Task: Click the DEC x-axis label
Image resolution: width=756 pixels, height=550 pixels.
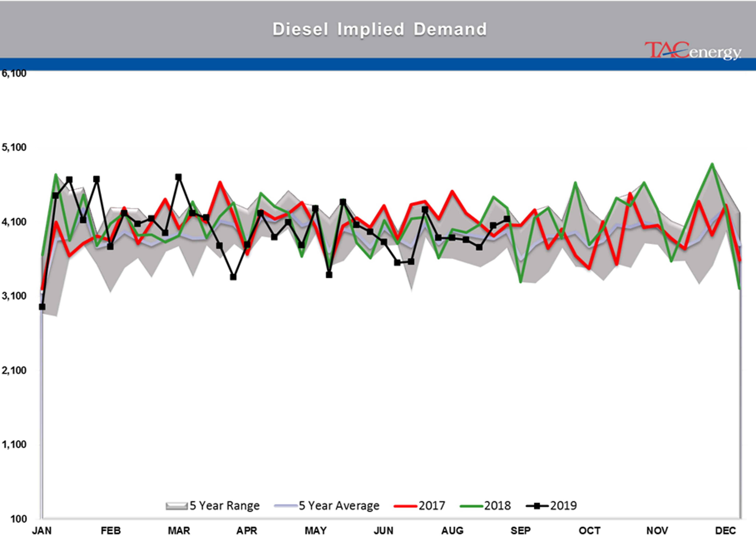Action: 726,531
